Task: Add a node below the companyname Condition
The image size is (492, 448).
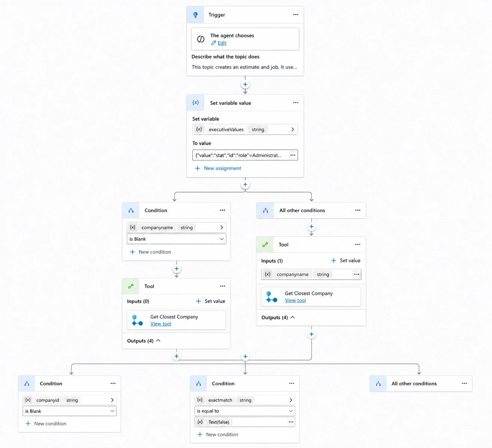Action: [177, 269]
